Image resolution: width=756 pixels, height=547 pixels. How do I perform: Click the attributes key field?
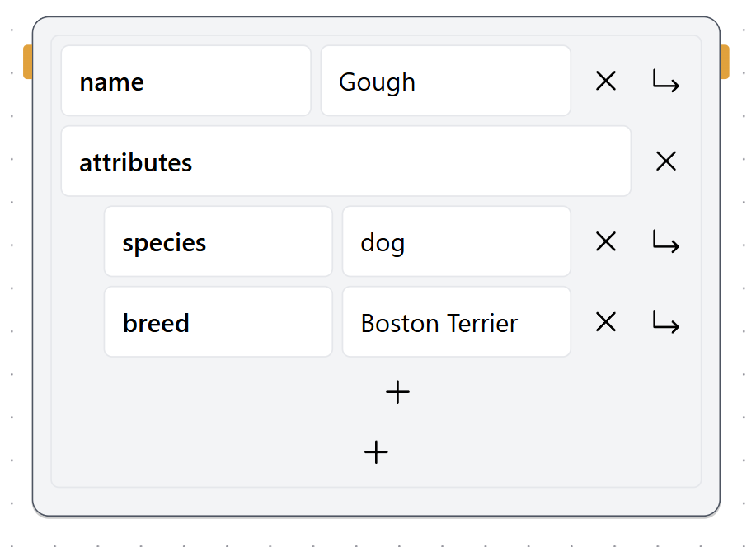[x=345, y=161]
